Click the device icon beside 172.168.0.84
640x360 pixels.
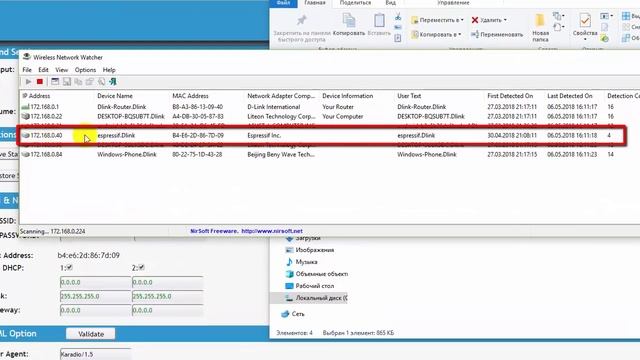[25, 154]
